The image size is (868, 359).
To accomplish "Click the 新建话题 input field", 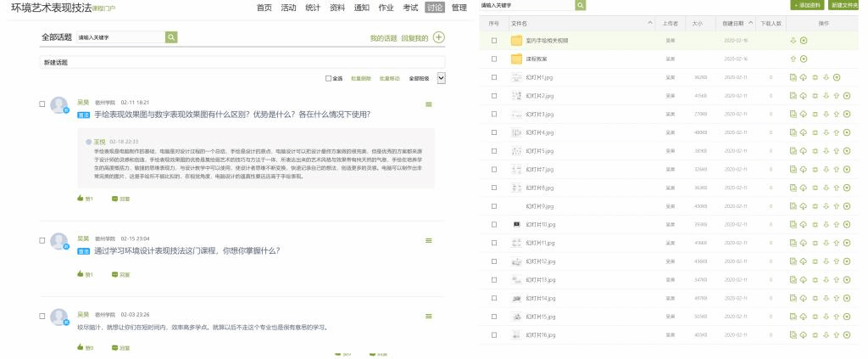I will click(242, 62).
